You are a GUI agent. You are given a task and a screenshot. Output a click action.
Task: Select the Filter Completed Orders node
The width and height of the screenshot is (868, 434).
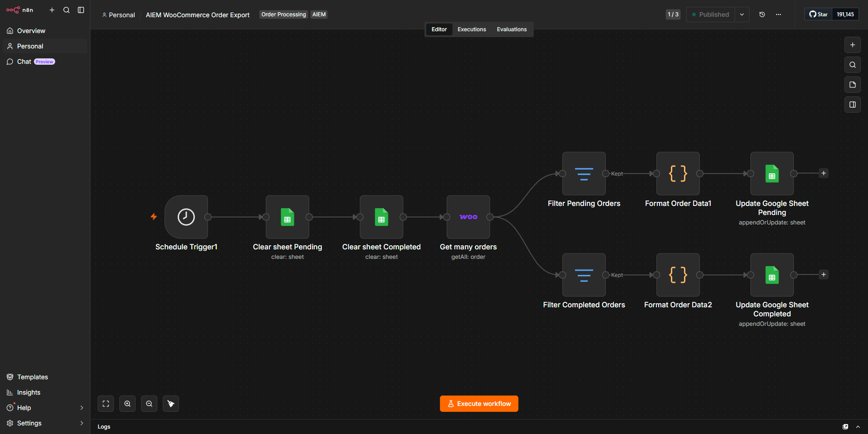click(584, 275)
